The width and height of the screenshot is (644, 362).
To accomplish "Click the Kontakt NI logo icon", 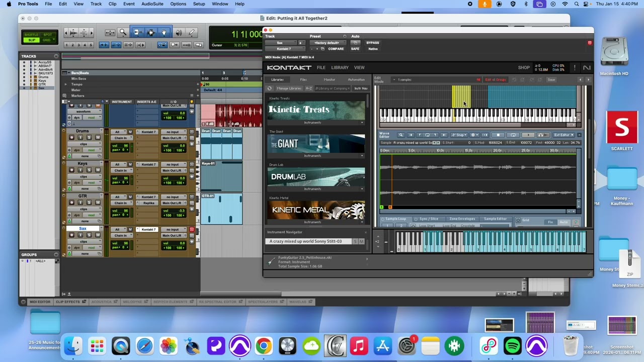I will click(587, 67).
